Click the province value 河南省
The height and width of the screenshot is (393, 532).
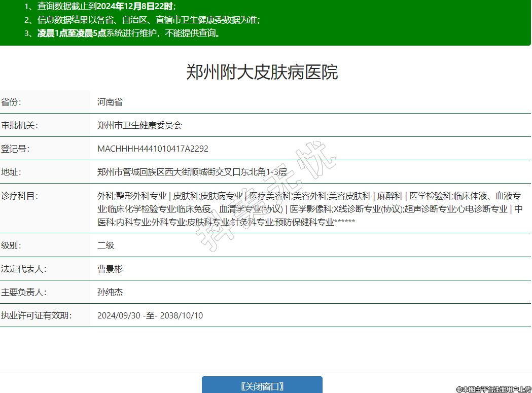pyautogui.click(x=110, y=102)
